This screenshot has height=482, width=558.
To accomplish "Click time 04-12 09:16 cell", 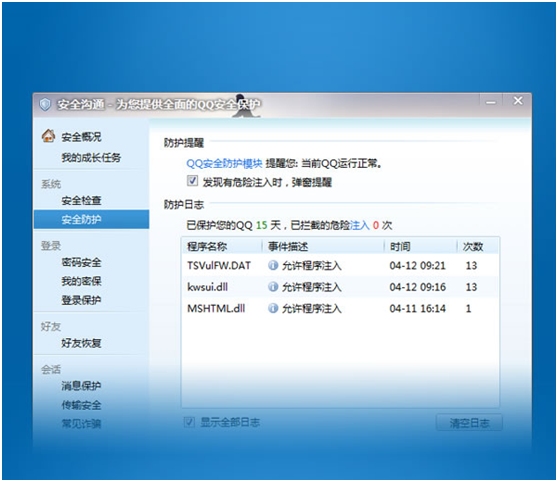I will [x=417, y=287].
